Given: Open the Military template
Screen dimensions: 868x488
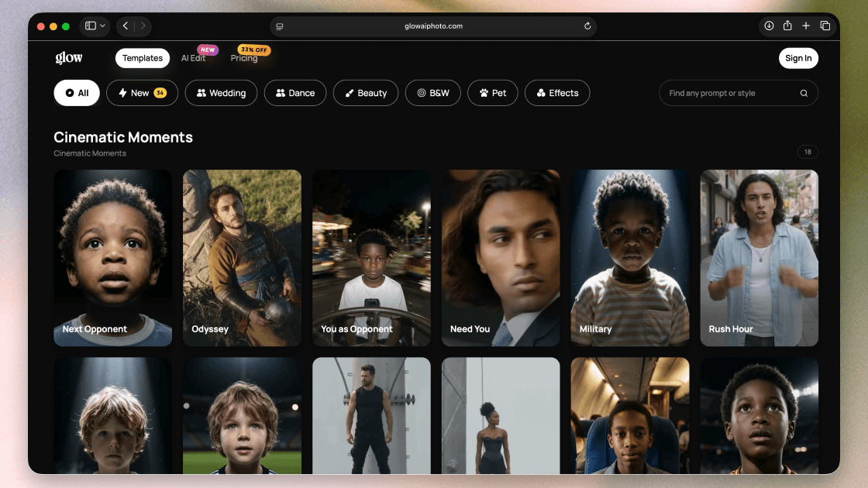Looking at the screenshot, I should pos(630,258).
